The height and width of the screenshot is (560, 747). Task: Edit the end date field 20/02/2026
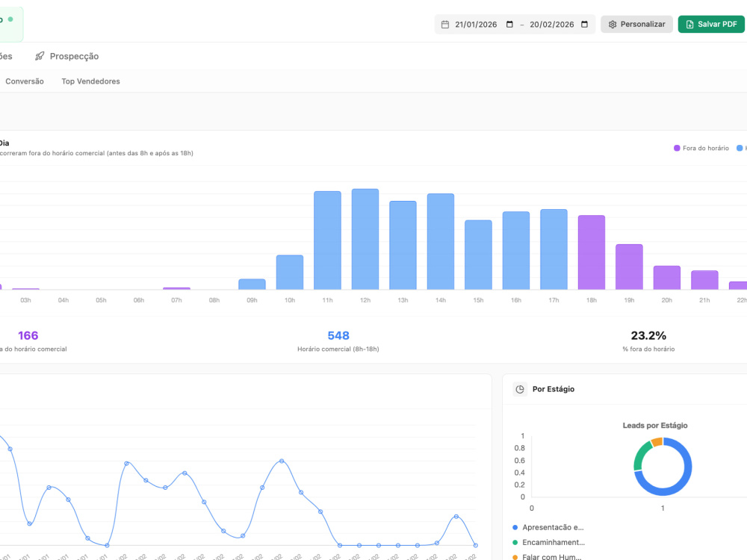tap(552, 25)
